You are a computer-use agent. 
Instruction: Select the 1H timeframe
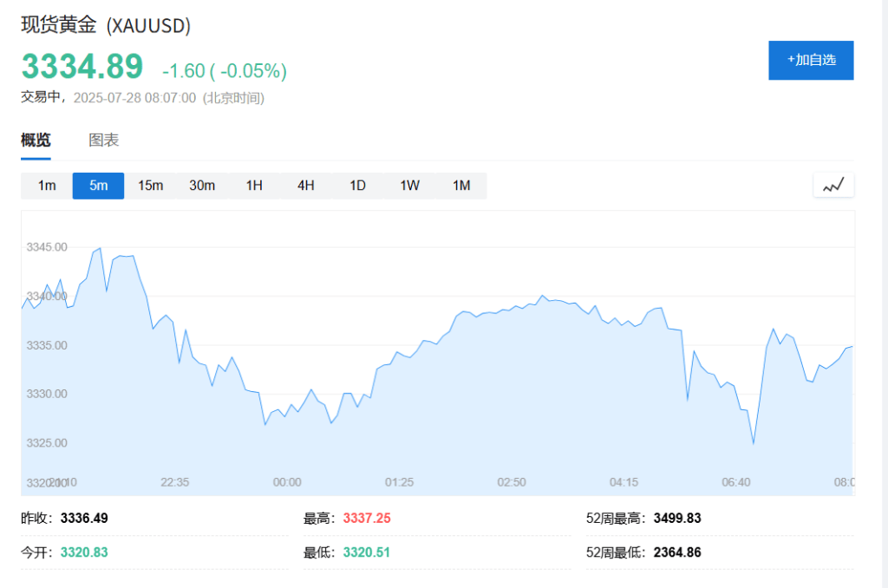[254, 186]
